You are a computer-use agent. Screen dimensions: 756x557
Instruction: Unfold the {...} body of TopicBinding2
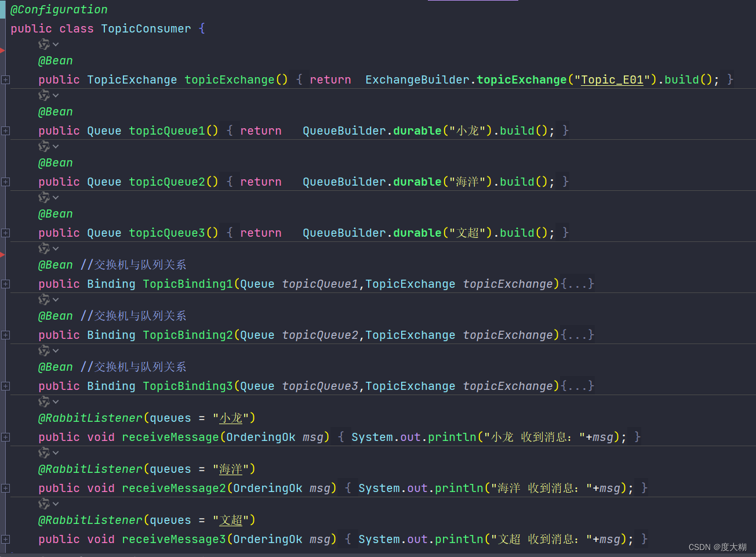coord(577,335)
